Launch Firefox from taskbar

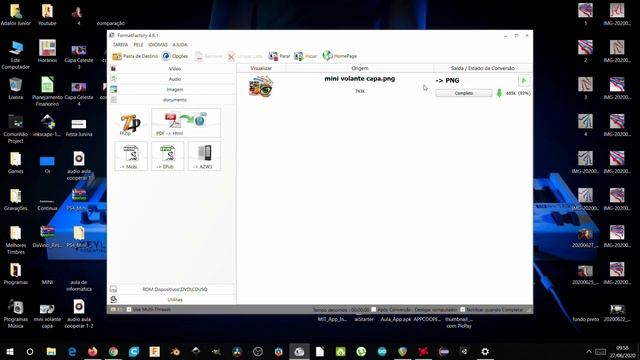click(x=93, y=351)
